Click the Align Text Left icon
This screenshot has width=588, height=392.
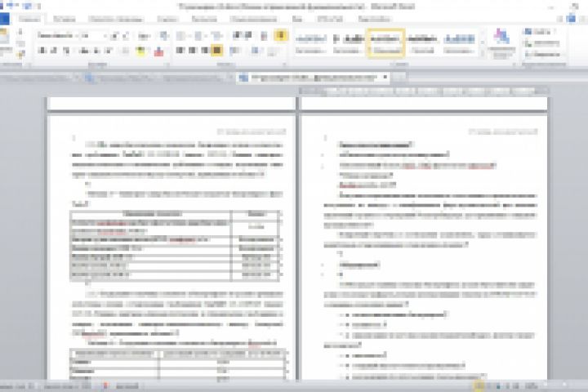(180, 51)
